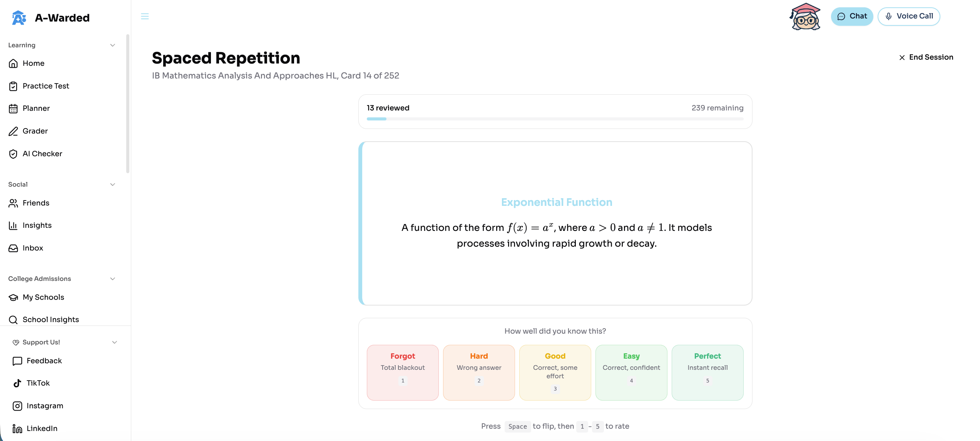Open the AI Checker shield icon
The image size is (980, 441).
[13, 154]
